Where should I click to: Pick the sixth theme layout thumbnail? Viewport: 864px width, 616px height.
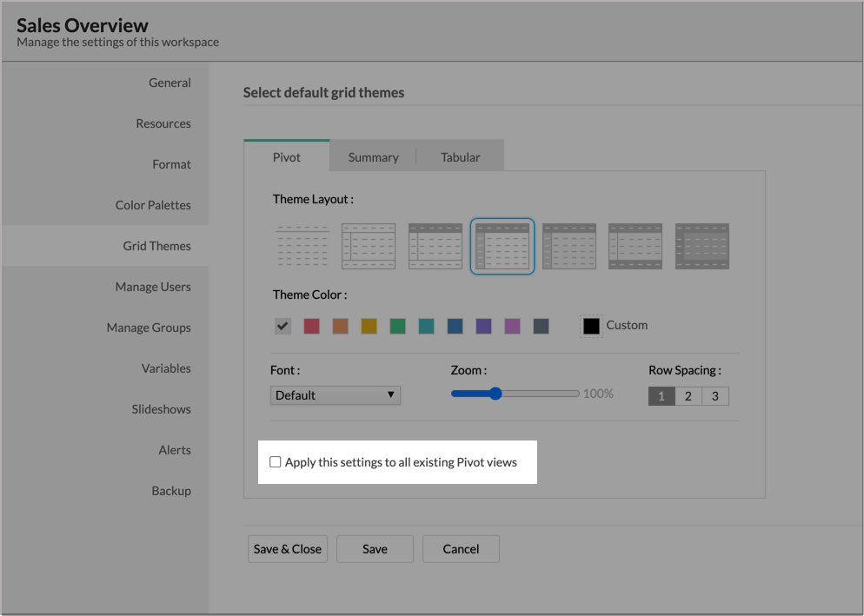pos(635,246)
